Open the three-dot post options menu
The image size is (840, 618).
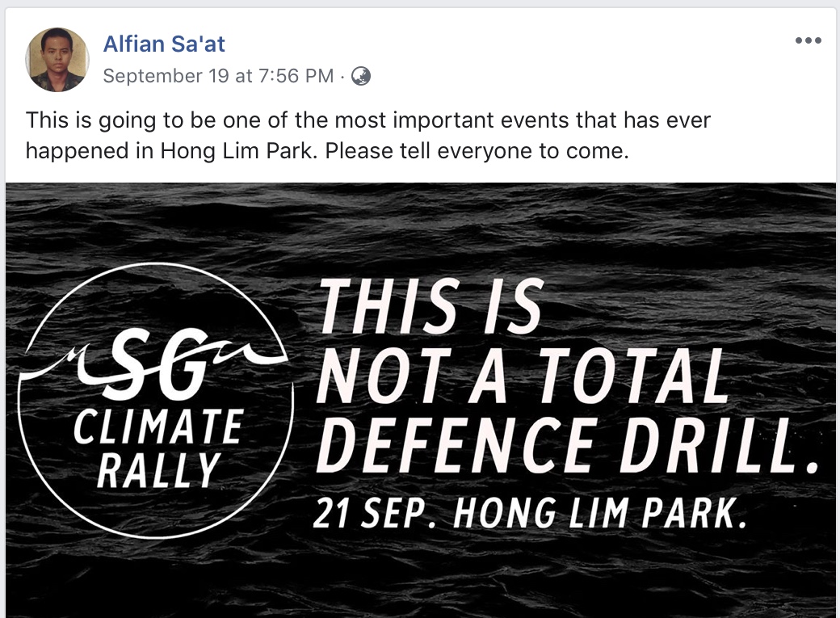coord(808,41)
